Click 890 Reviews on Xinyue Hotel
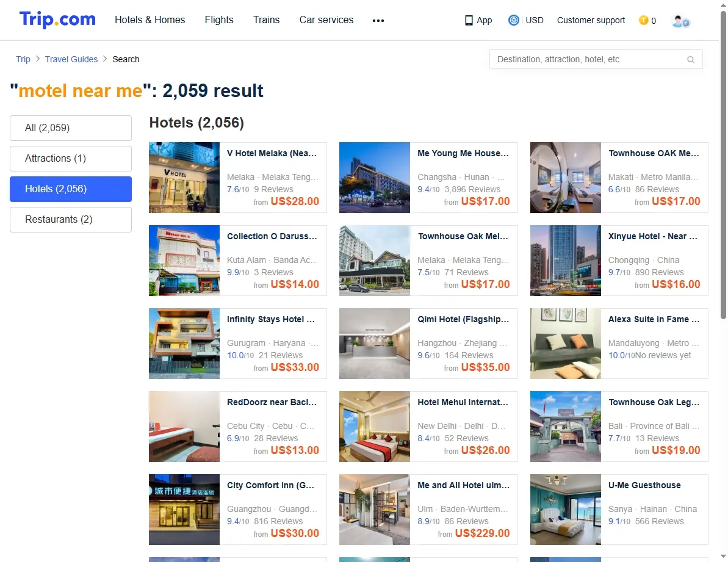728x562 pixels. 659,272
